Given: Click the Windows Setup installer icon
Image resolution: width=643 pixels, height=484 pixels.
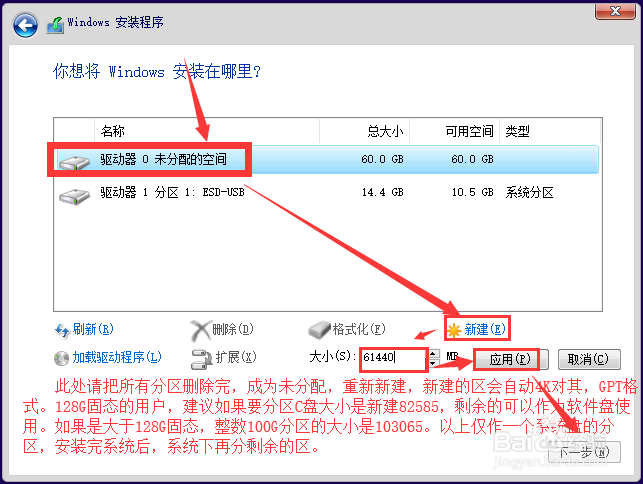Looking at the screenshot, I should 55,25.
